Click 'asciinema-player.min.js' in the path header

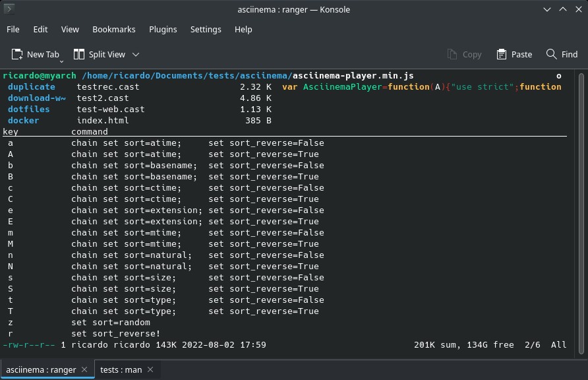(x=353, y=75)
